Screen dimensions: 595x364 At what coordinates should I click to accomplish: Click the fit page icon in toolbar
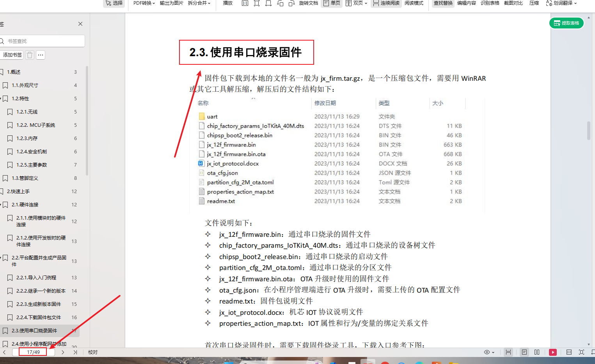tap(256, 3)
